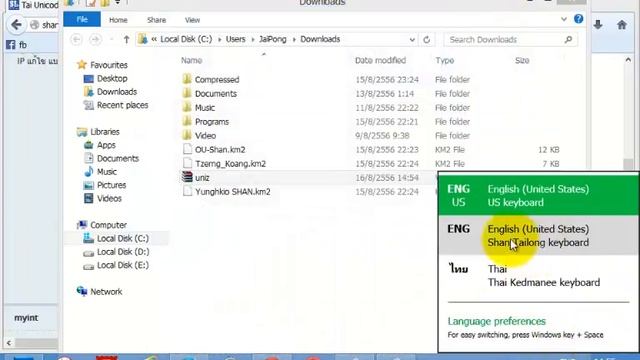The height and width of the screenshot is (360, 640).
Task: Open Videos library in navigation pane
Action: coord(109,198)
